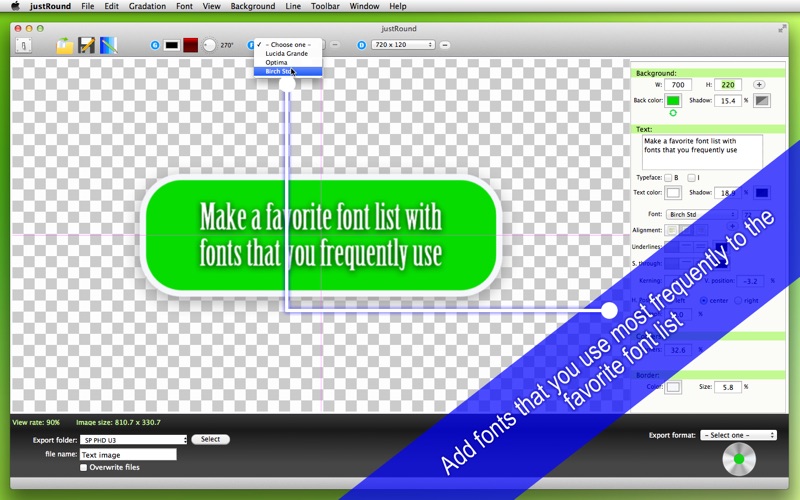
Task: Click the V. position field showing -3.2
Action: click(x=751, y=281)
